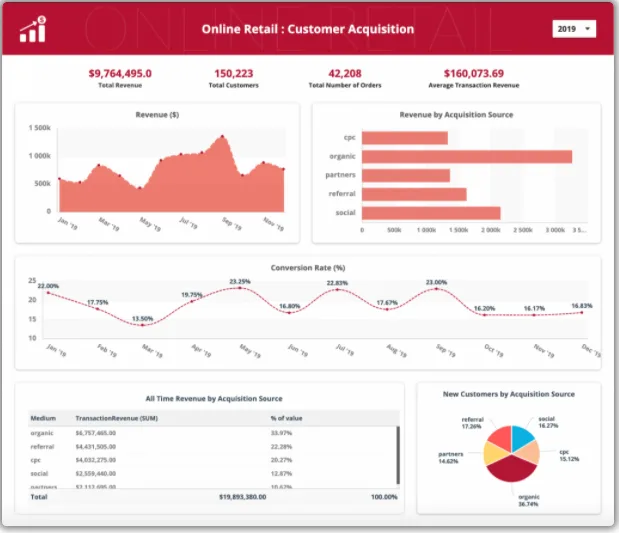Select the 150,223 Total Customers figure
Screen dimensions: 619x533
point(234,73)
